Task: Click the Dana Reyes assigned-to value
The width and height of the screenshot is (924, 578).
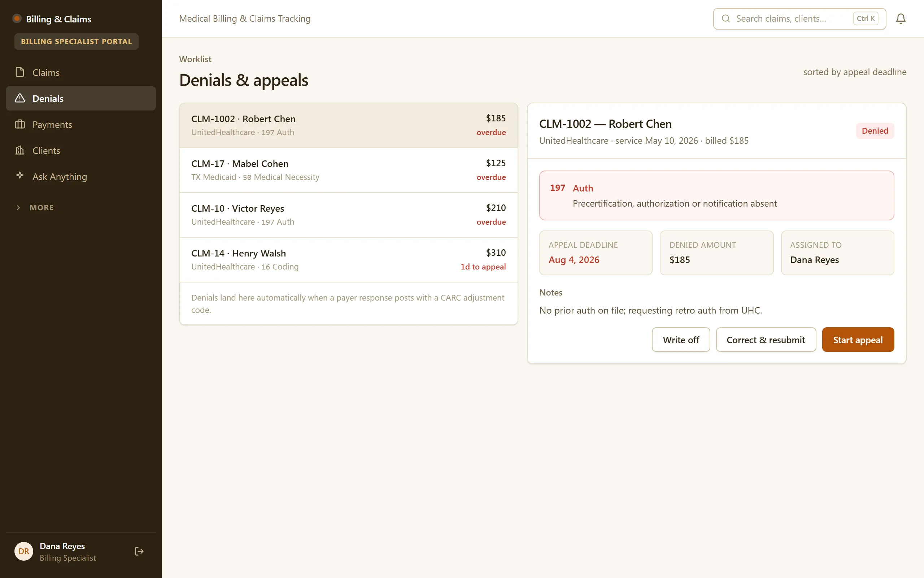Action: tap(814, 260)
